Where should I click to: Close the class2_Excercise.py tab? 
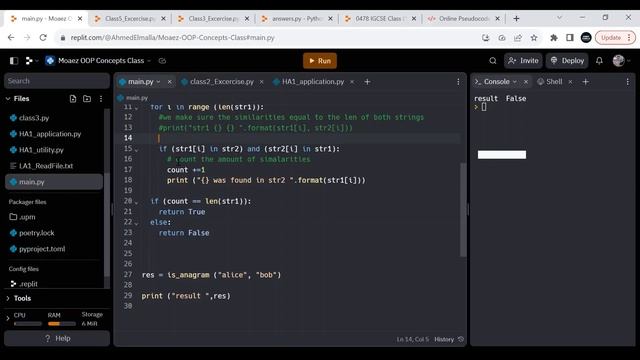(262, 82)
